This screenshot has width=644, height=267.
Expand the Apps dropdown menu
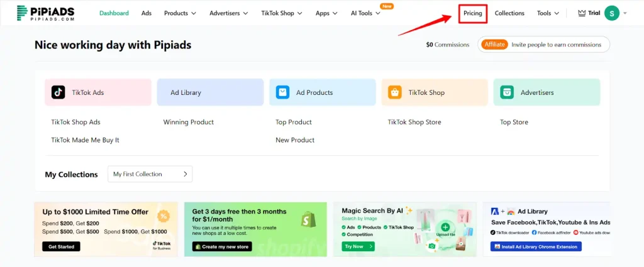[x=326, y=13]
